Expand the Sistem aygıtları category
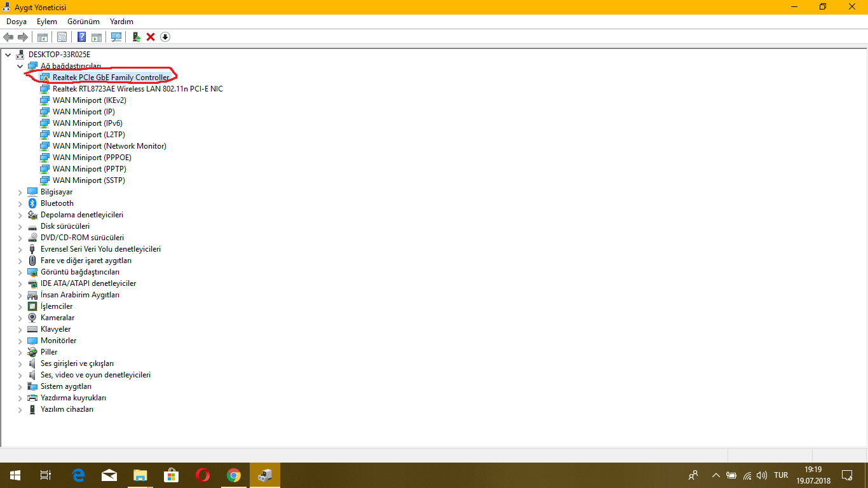 point(20,386)
